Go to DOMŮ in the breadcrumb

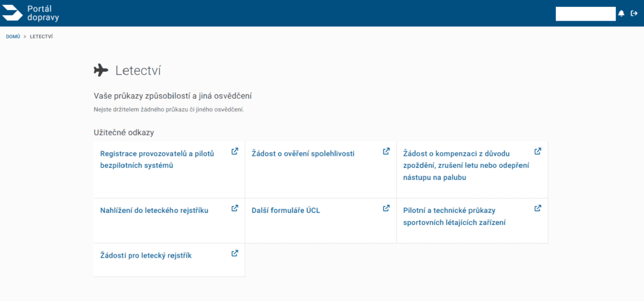tap(13, 36)
